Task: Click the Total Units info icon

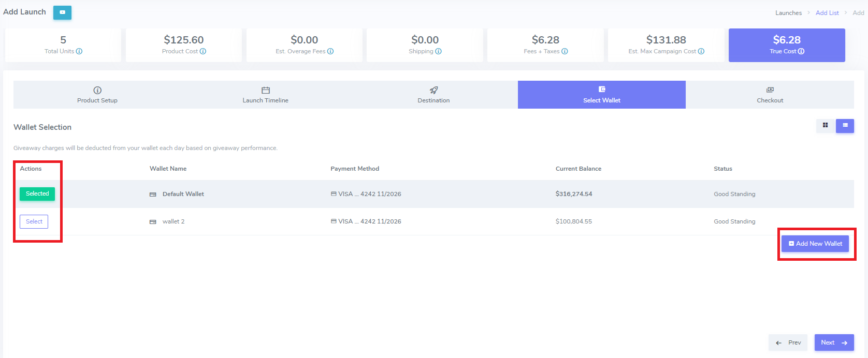Action: coord(79,51)
